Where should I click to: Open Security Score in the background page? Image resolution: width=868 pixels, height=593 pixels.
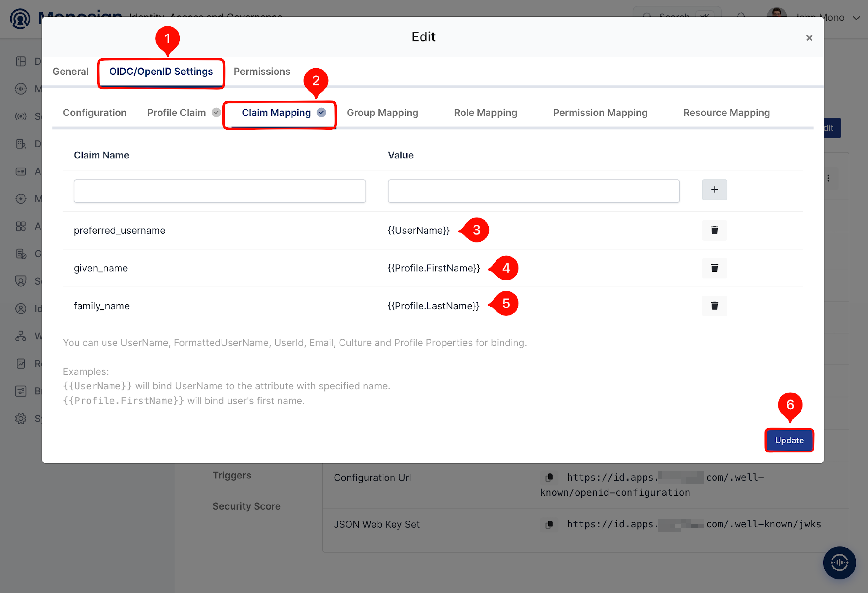pos(247,506)
